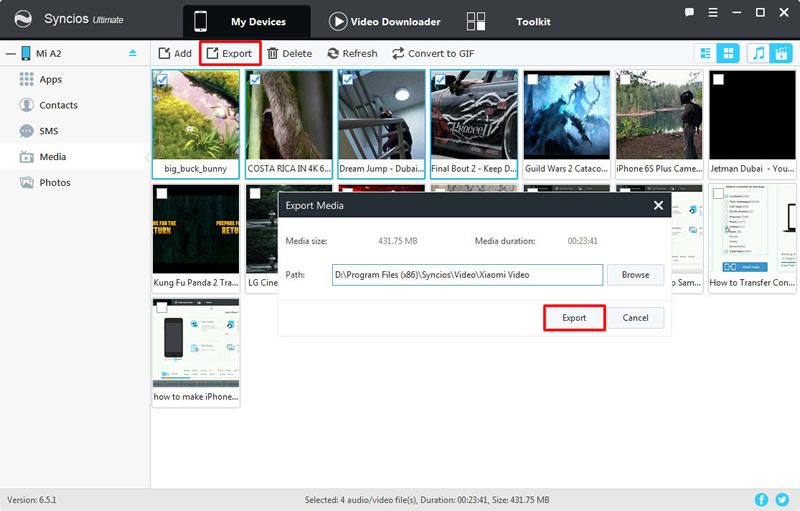This screenshot has height=511, width=800.
Task: Uncheck Final Bout 2 checkbox
Action: coord(440,80)
